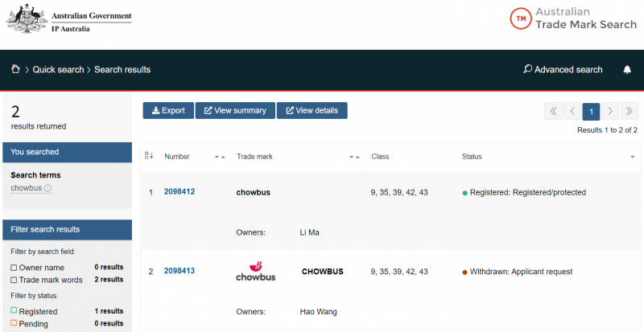Open the notifications bell
The width and height of the screenshot is (644, 332).
(627, 69)
